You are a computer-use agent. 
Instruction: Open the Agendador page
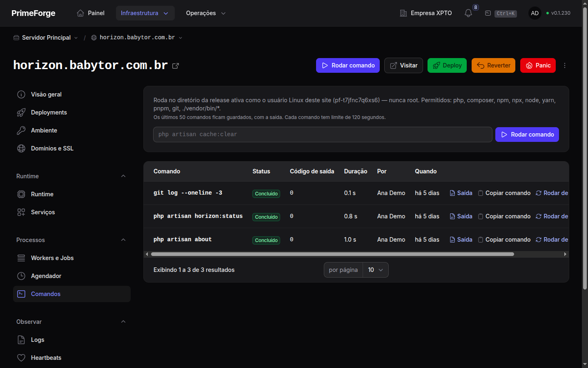pos(72,276)
